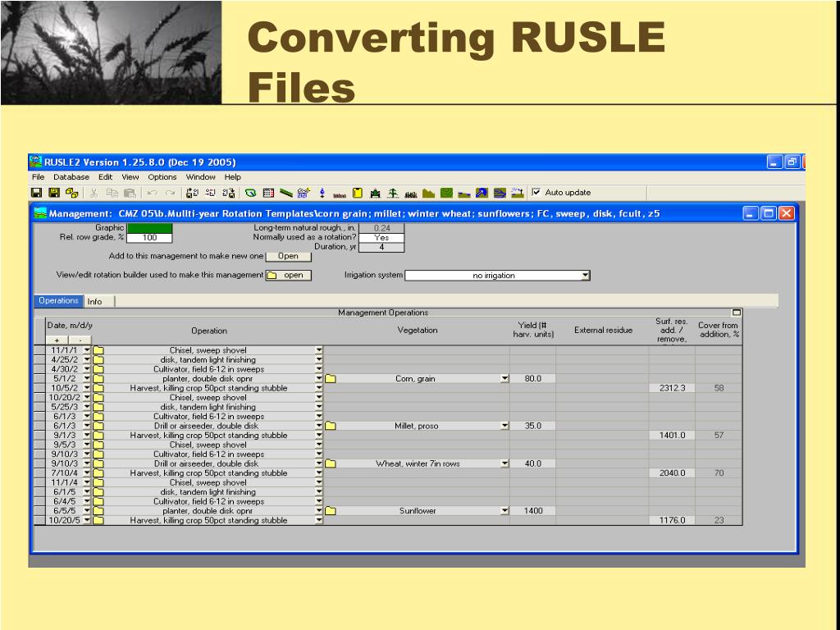Screen dimensions: 840x630
Task: Open folder icon for the 11/1/1 Chisel row
Action: [x=98, y=350]
